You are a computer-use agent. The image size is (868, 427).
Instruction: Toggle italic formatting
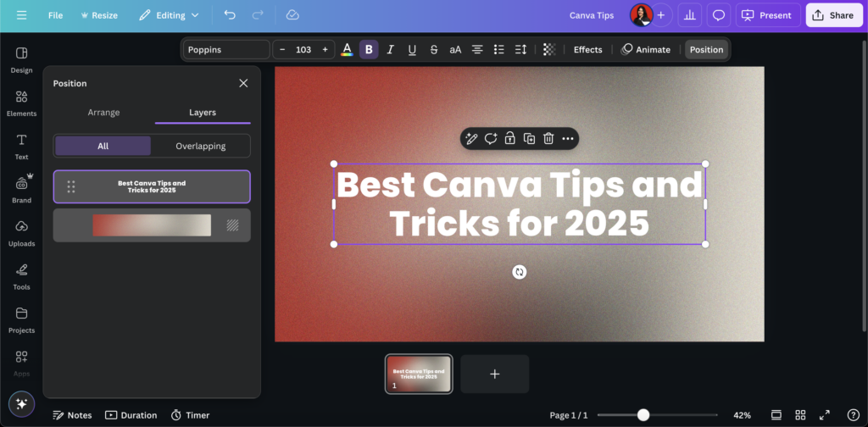[390, 50]
